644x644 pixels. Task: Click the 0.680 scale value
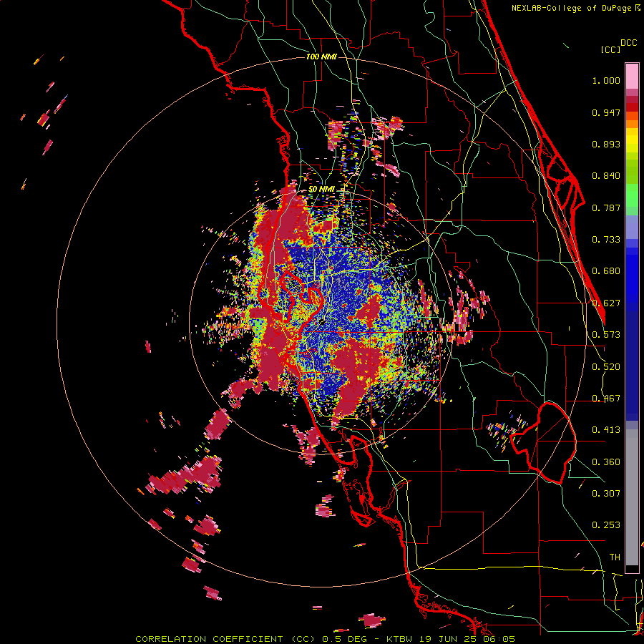[606, 271]
